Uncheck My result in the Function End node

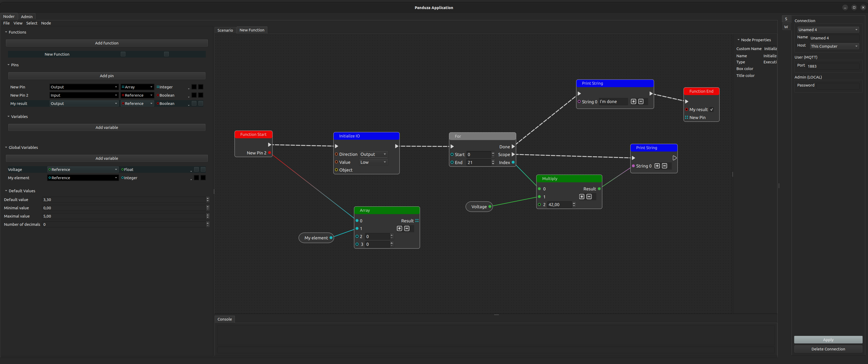[711, 109]
